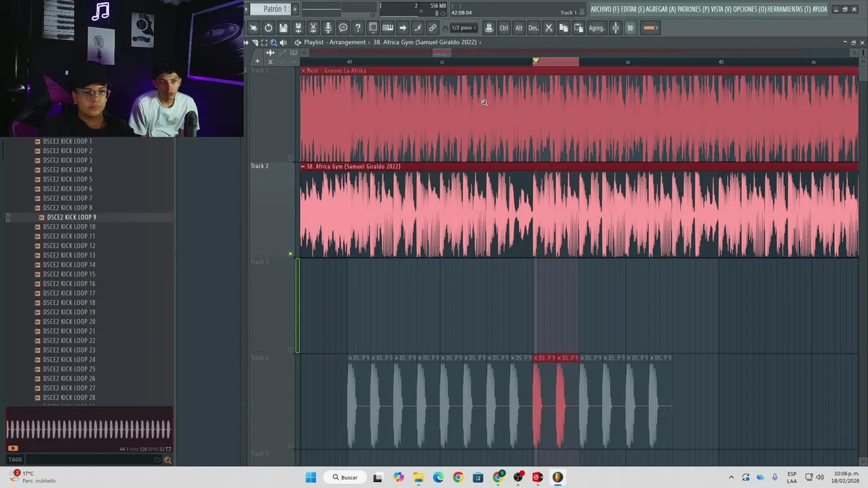The image size is (868, 488).
Task: Click the weather widget showing 17°C
Action: [32, 477]
